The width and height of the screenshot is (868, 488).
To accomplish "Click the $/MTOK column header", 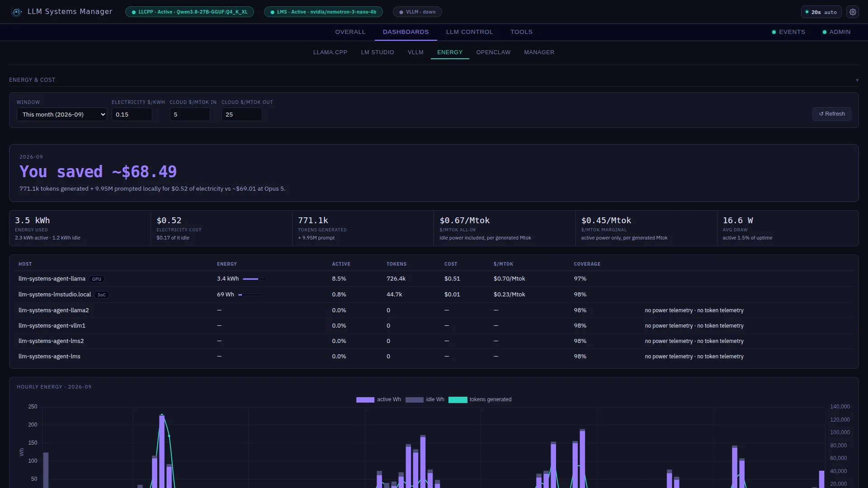I will tap(504, 264).
